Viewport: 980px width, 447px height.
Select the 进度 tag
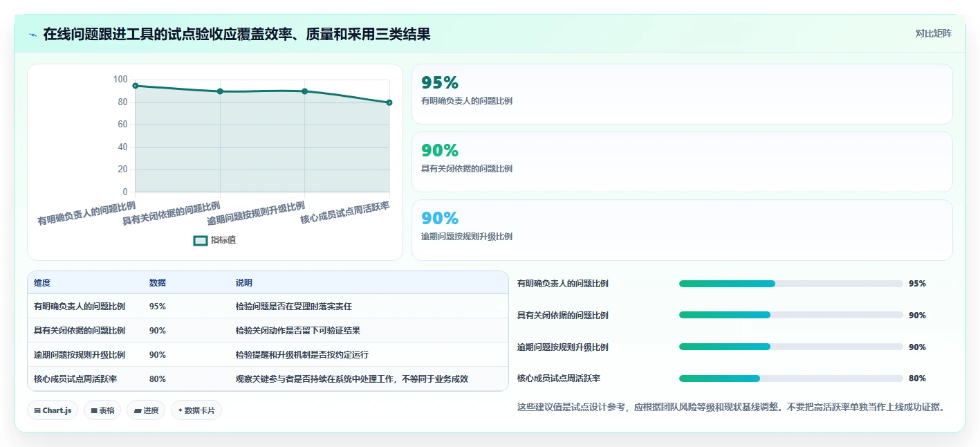pos(146,410)
